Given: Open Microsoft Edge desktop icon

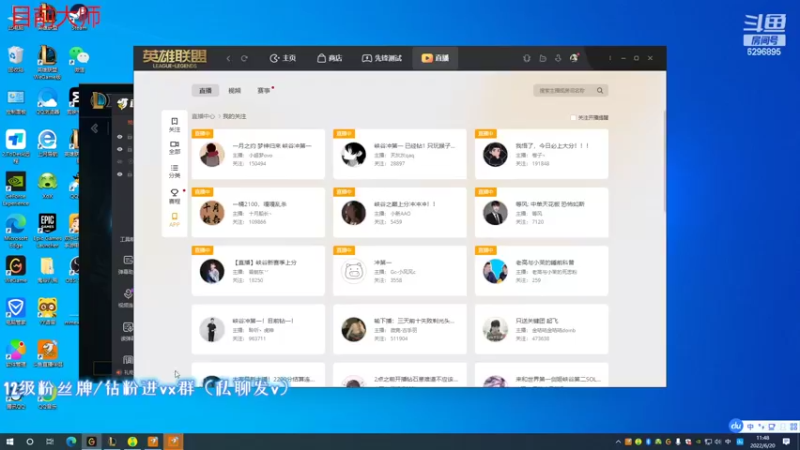Looking at the screenshot, I should point(15,231).
